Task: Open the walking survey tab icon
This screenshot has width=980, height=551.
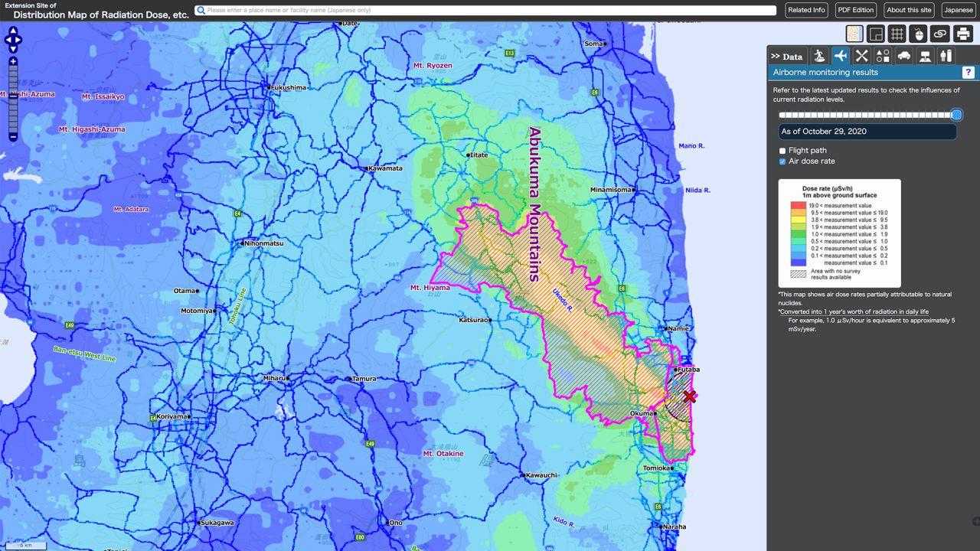Action: tap(819, 56)
